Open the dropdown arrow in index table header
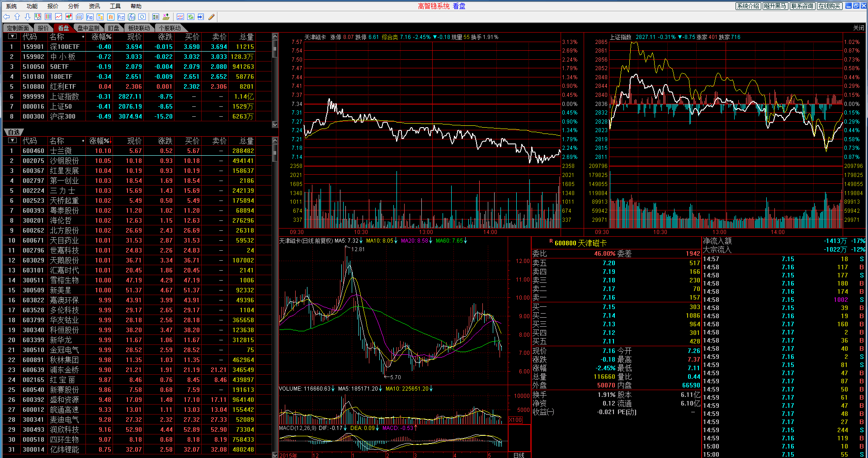 tap(13, 37)
